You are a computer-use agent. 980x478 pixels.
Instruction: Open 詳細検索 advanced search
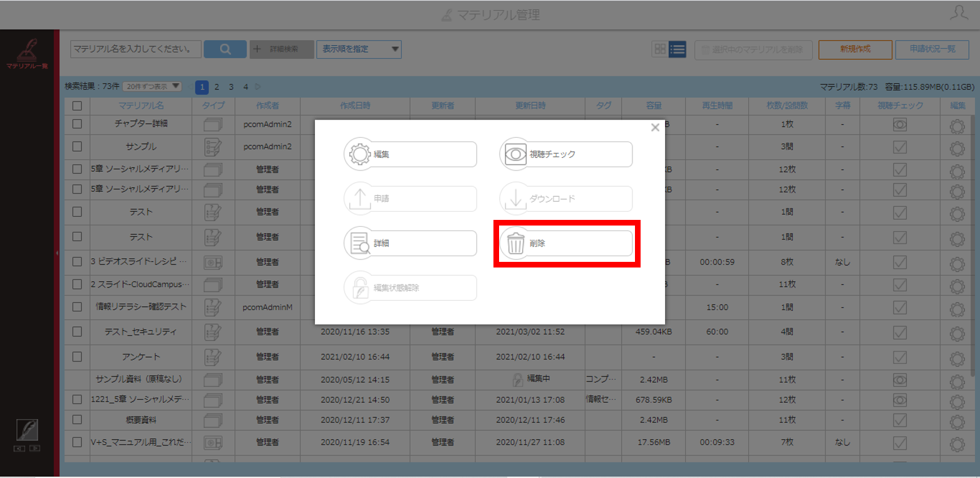[282, 49]
